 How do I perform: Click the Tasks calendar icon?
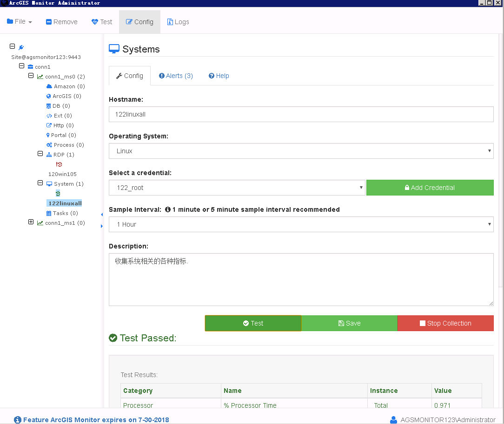(x=49, y=213)
